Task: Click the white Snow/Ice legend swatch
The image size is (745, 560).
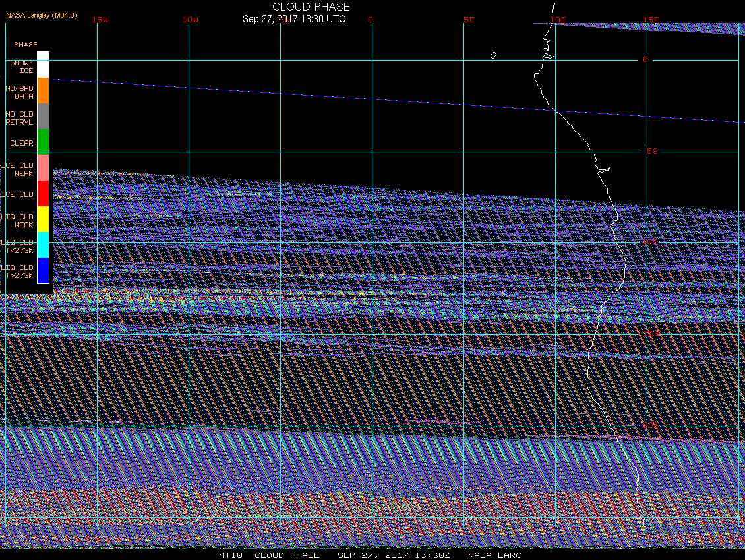Action: pyautogui.click(x=44, y=65)
